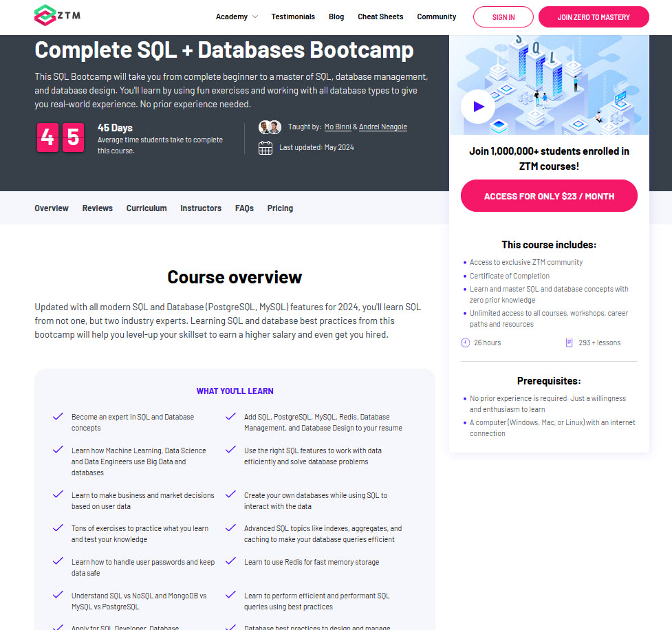
Task: Play the course preview video
Action: pos(478,107)
